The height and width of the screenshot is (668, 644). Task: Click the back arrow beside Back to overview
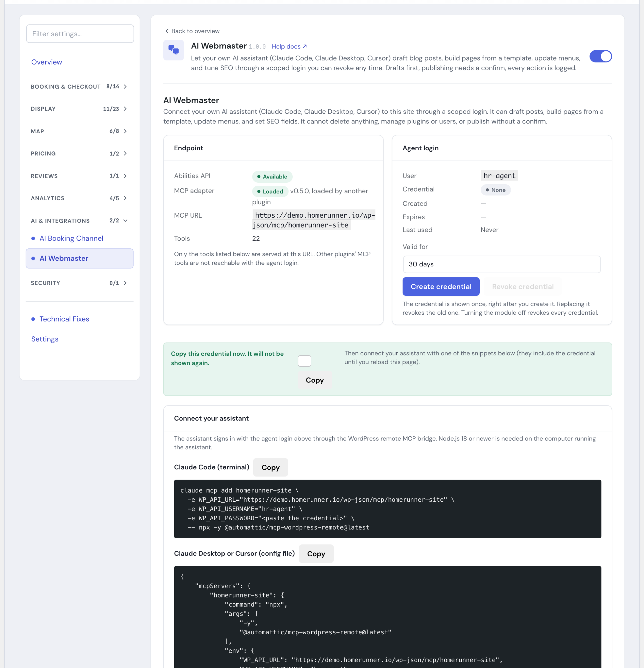click(167, 31)
